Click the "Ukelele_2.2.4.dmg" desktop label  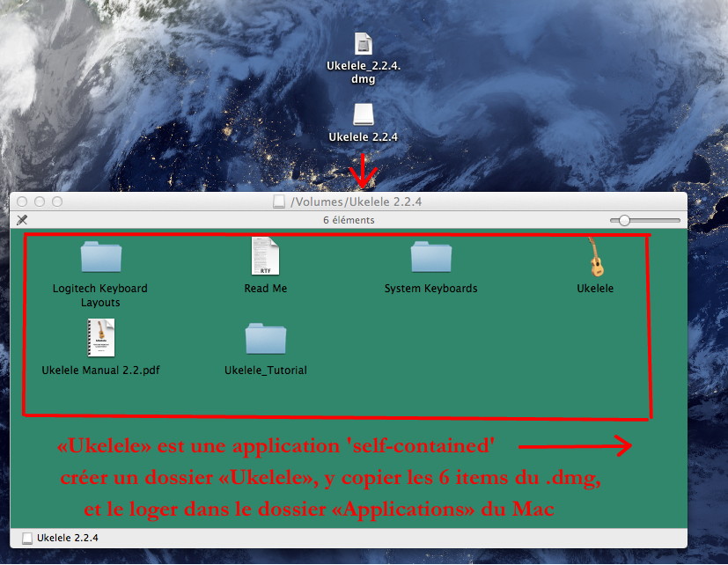363,72
